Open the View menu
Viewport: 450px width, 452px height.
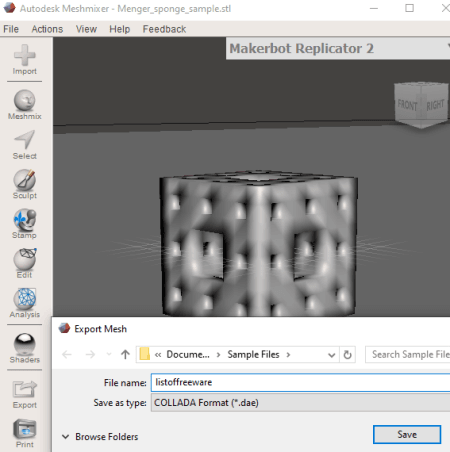[x=86, y=29]
